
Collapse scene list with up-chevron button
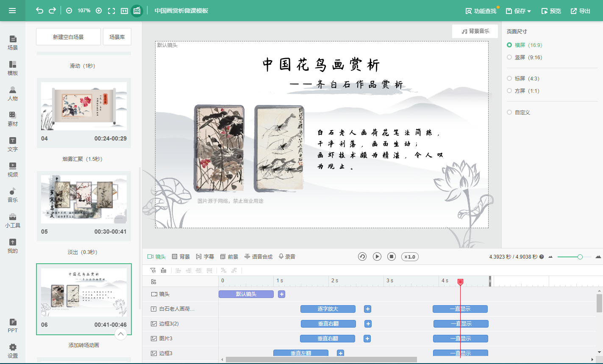[121, 334]
